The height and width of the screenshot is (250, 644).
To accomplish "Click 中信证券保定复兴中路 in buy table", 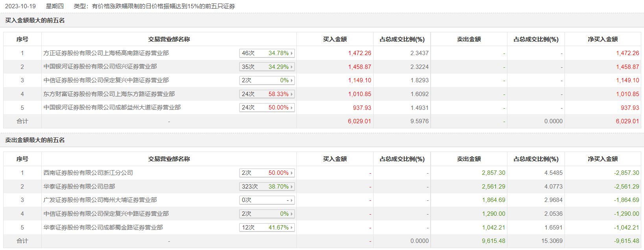I will point(106,80).
